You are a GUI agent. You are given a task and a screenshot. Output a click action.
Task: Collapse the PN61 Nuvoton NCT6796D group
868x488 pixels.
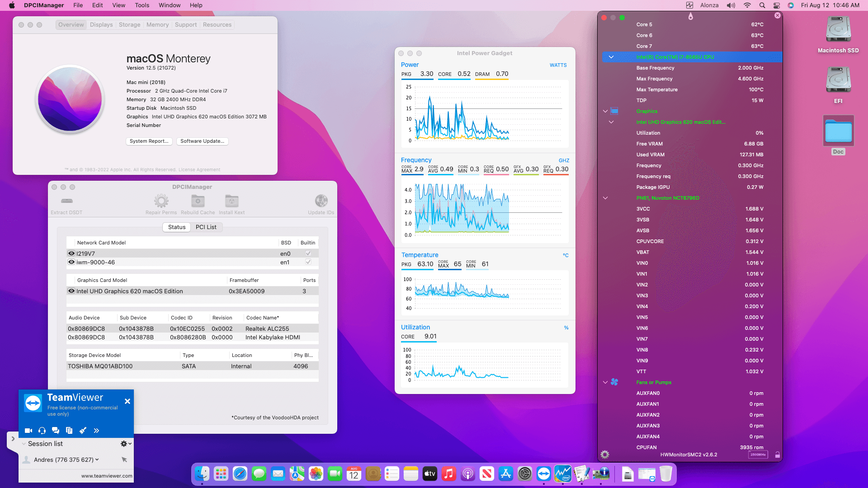605,198
